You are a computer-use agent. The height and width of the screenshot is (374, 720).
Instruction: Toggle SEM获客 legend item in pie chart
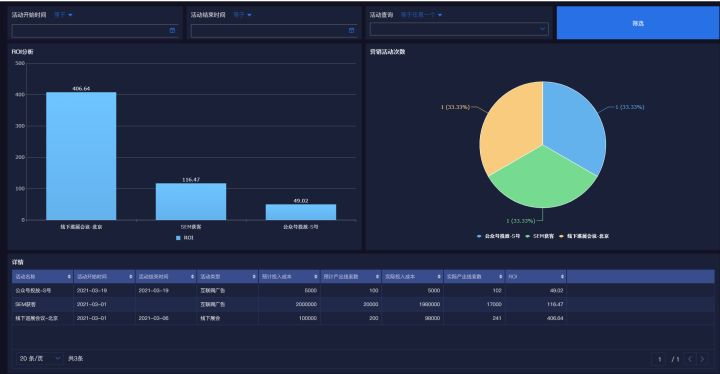pos(540,236)
